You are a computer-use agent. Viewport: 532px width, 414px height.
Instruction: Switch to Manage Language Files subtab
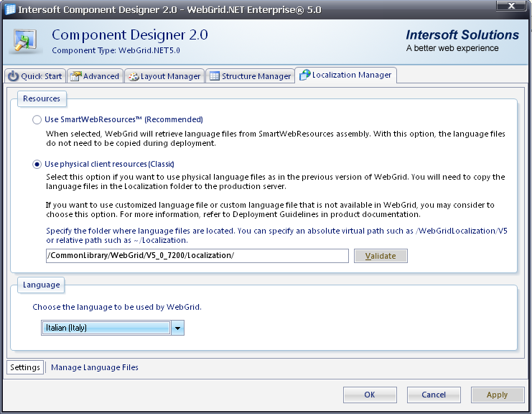(x=95, y=367)
